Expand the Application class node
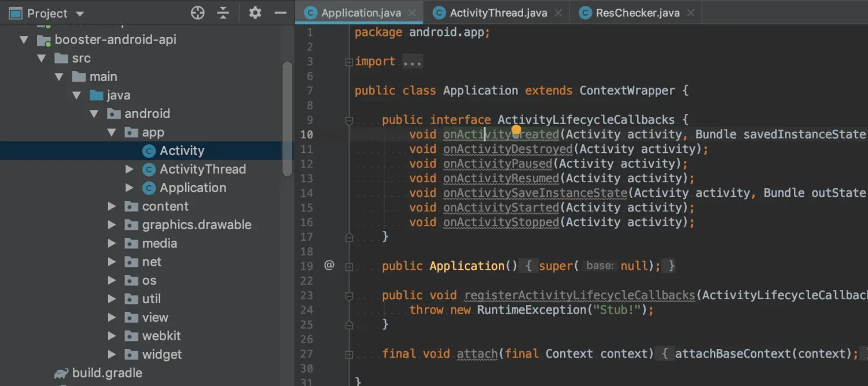This screenshot has height=386, width=868. point(130,188)
